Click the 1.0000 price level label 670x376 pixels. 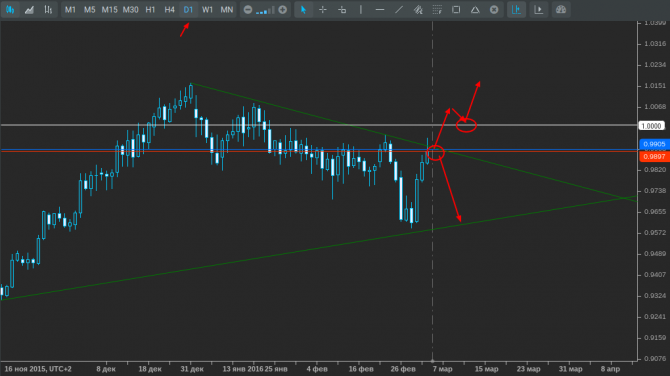(x=652, y=126)
